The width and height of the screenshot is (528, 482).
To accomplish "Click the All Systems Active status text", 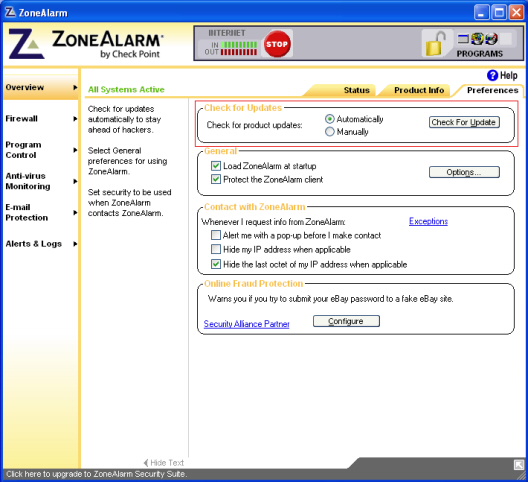I will (x=126, y=90).
